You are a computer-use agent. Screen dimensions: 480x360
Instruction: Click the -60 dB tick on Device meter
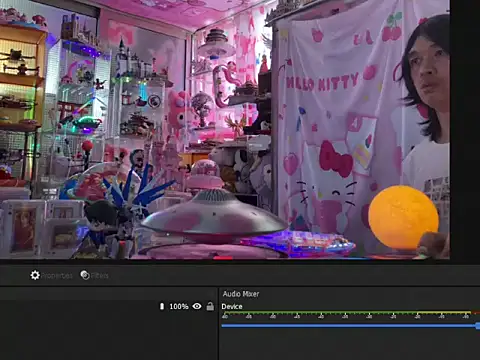(x=225, y=316)
